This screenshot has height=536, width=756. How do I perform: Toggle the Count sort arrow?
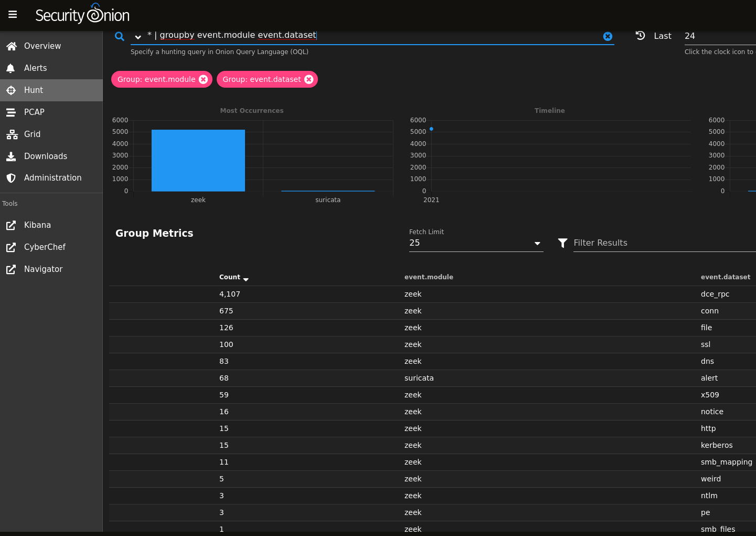pos(246,279)
